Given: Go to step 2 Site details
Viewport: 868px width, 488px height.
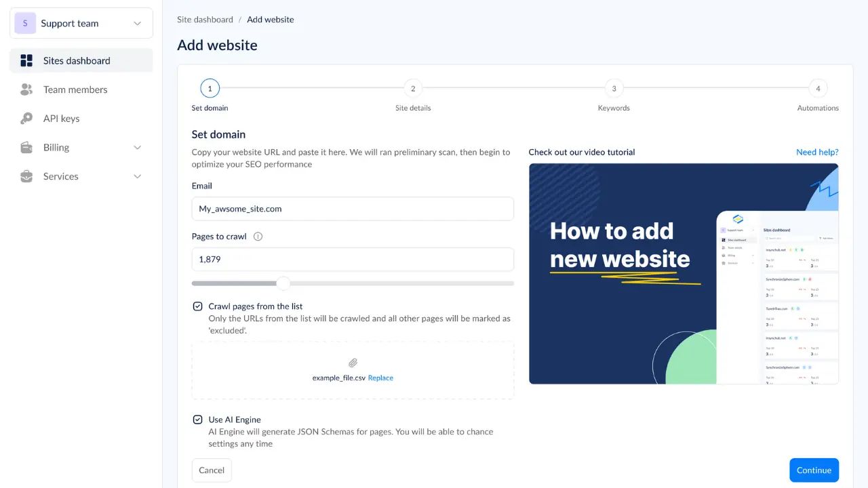Looking at the screenshot, I should click(x=412, y=89).
